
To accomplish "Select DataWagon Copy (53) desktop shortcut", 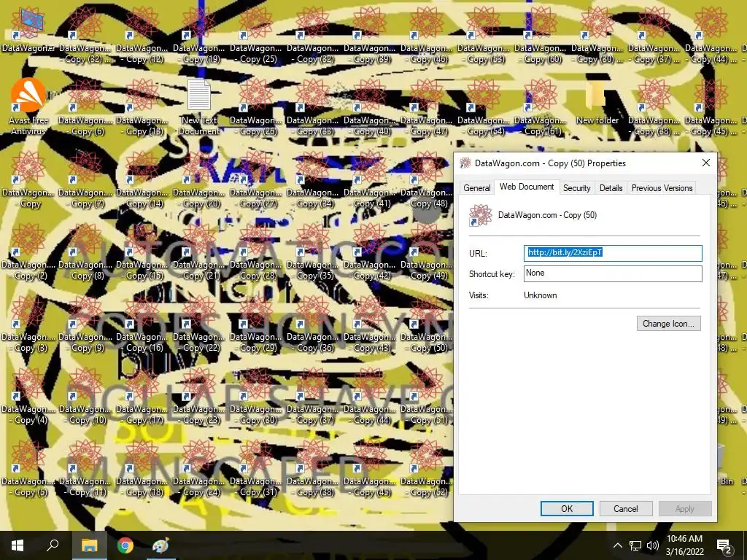I will [x=484, y=35].
